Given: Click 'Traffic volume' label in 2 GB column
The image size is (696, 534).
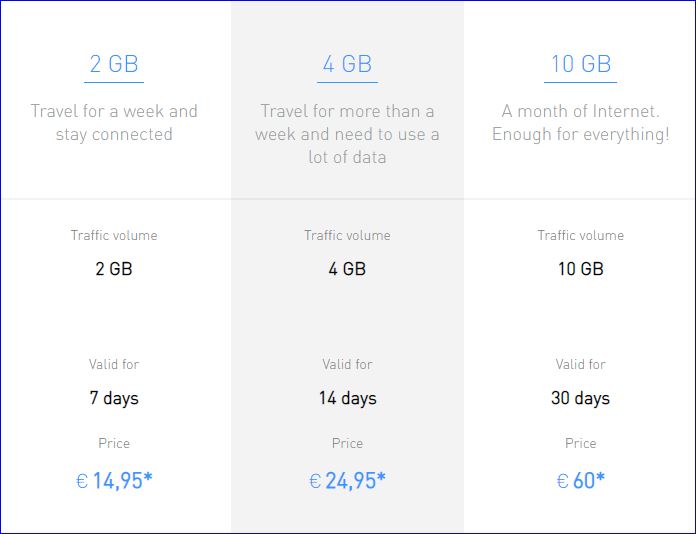Looking at the screenshot, I should pos(114,236).
